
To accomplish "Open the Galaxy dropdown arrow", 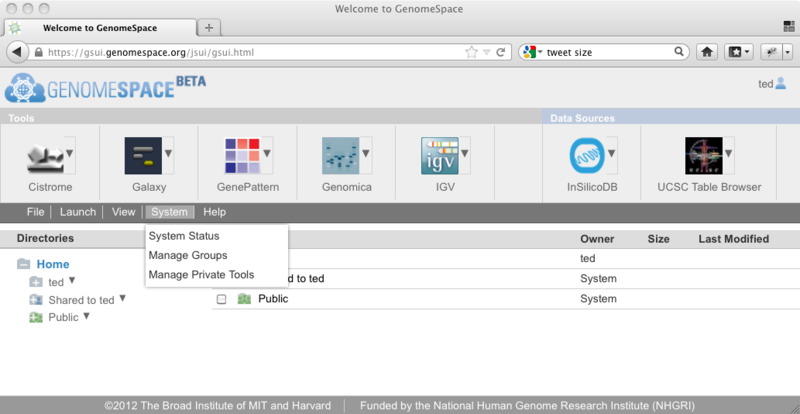I will [x=168, y=153].
